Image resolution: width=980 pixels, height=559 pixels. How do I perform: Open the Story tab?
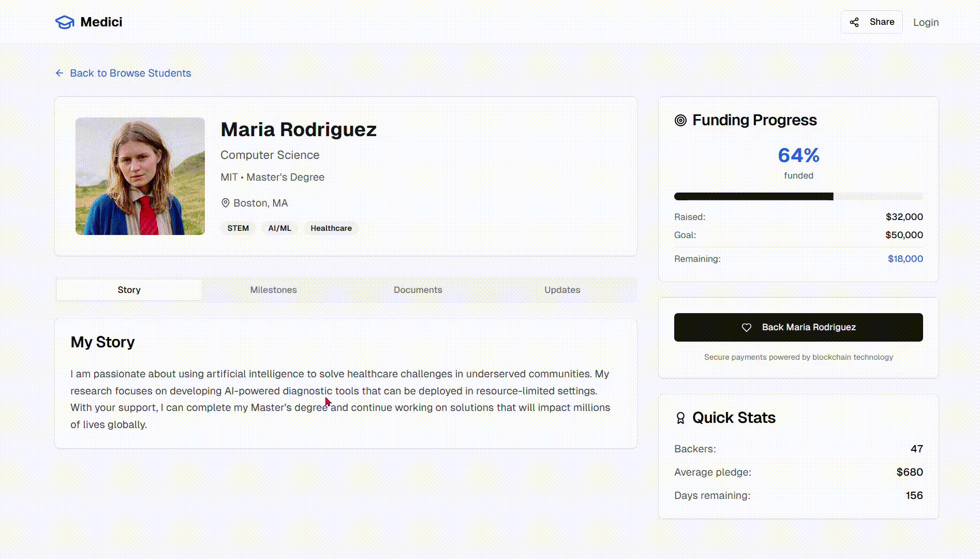click(x=129, y=290)
